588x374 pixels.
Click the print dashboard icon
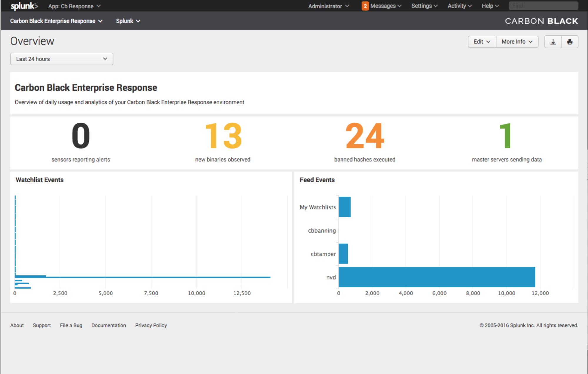pos(570,42)
